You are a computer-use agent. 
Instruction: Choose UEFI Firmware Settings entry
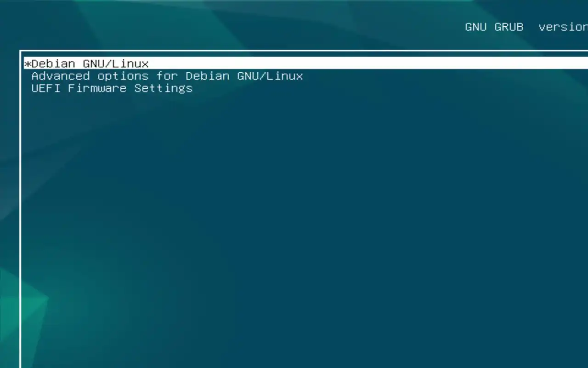[112, 88]
